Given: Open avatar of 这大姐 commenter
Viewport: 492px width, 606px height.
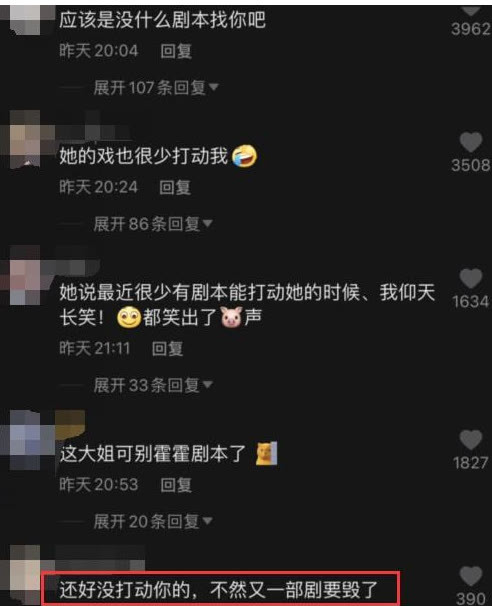Looking at the screenshot, I should 25,440.
